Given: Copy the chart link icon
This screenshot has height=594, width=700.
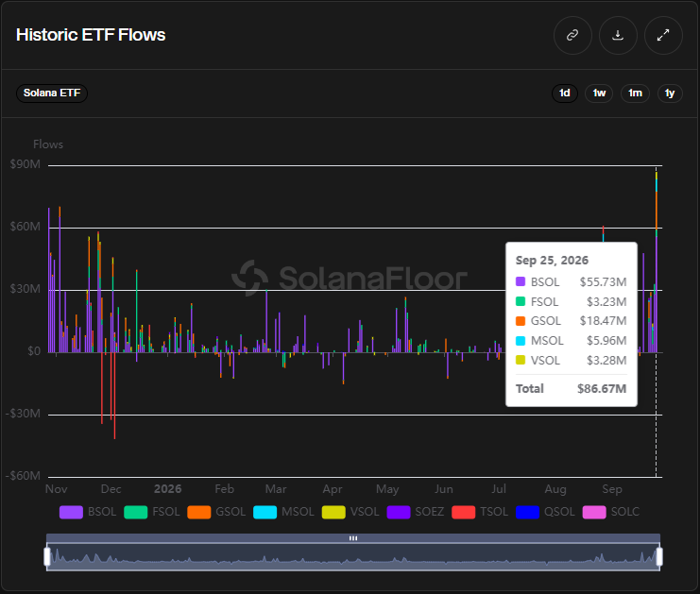Looking at the screenshot, I should (572, 35).
